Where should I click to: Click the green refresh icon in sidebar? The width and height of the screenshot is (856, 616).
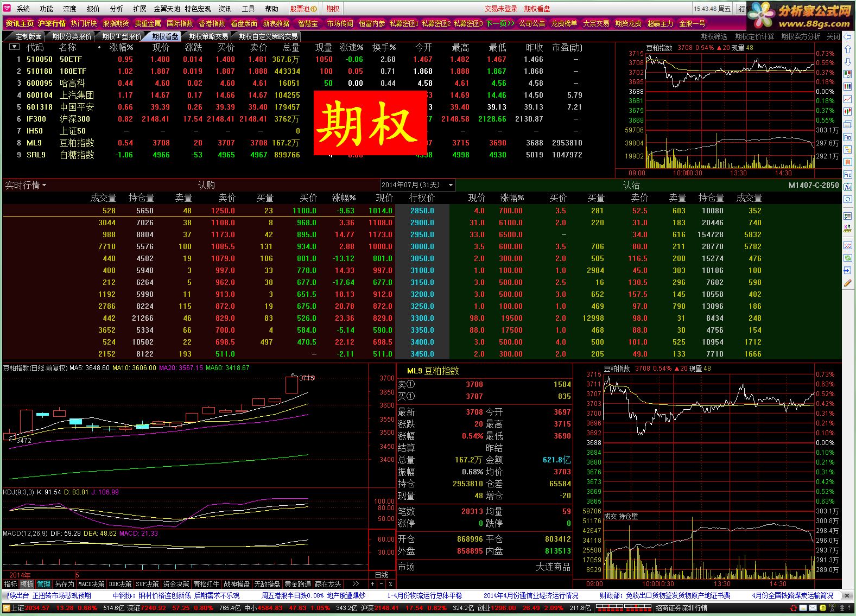point(848,258)
